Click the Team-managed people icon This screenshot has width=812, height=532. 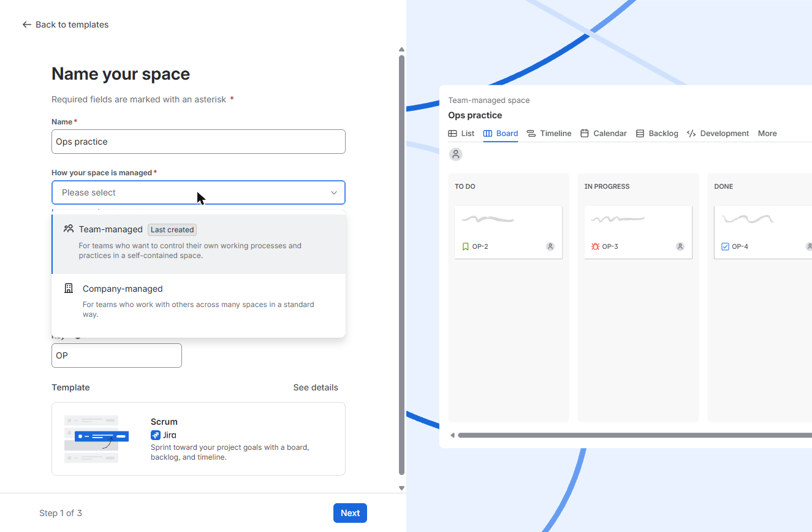coord(69,229)
